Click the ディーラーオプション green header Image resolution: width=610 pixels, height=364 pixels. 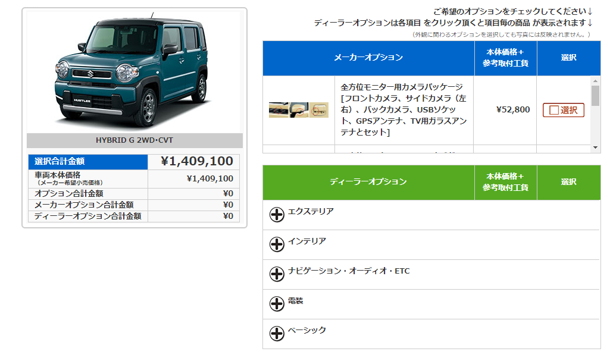coord(368,182)
